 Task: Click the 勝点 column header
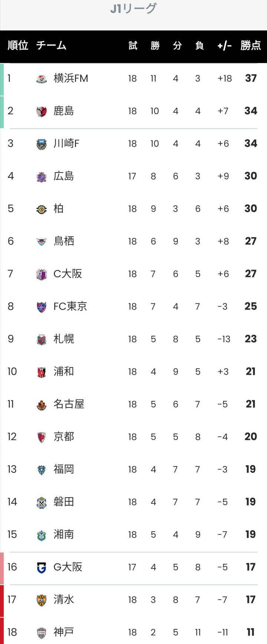pyautogui.click(x=251, y=46)
